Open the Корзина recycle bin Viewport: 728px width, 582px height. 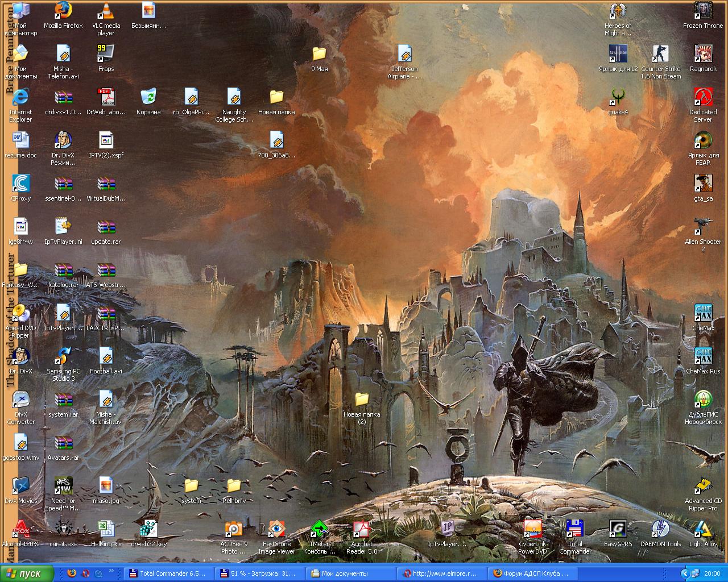[x=148, y=98]
